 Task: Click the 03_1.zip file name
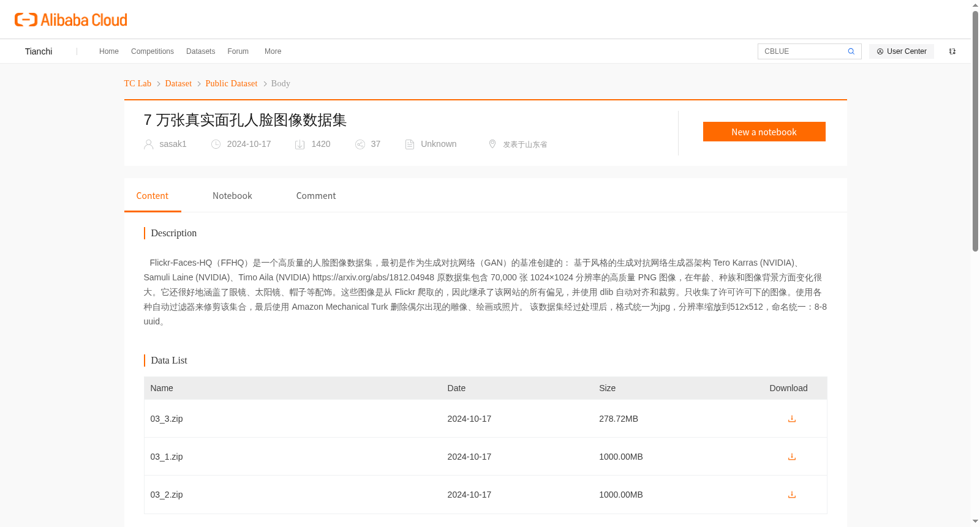(x=167, y=457)
